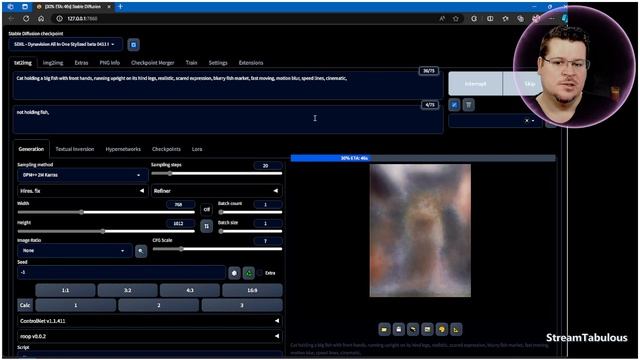640x360 pixels.
Task: Open browser favorites list icon
Action: [505, 19]
